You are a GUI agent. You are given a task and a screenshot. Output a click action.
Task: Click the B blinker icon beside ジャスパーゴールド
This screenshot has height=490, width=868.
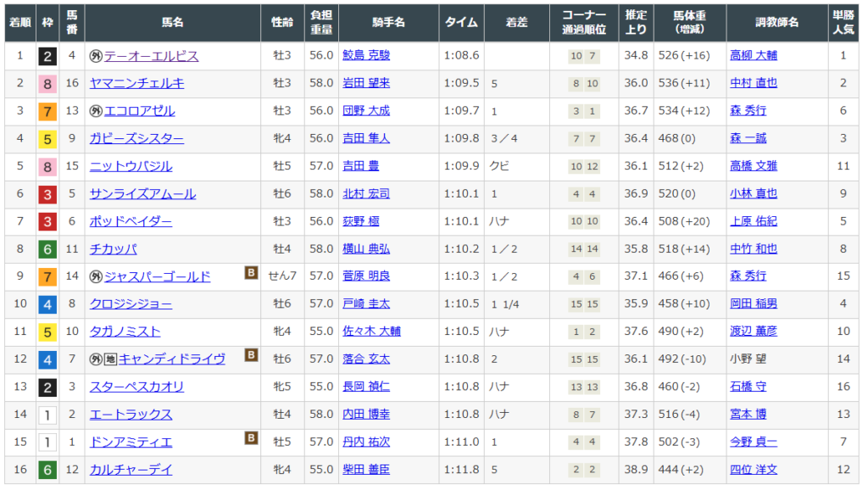[x=251, y=273]
